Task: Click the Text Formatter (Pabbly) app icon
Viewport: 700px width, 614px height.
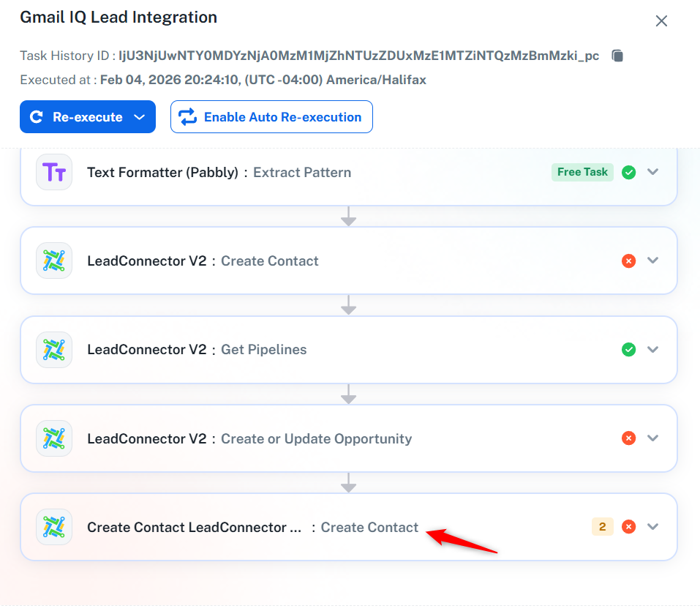Action: coord(54,173)
